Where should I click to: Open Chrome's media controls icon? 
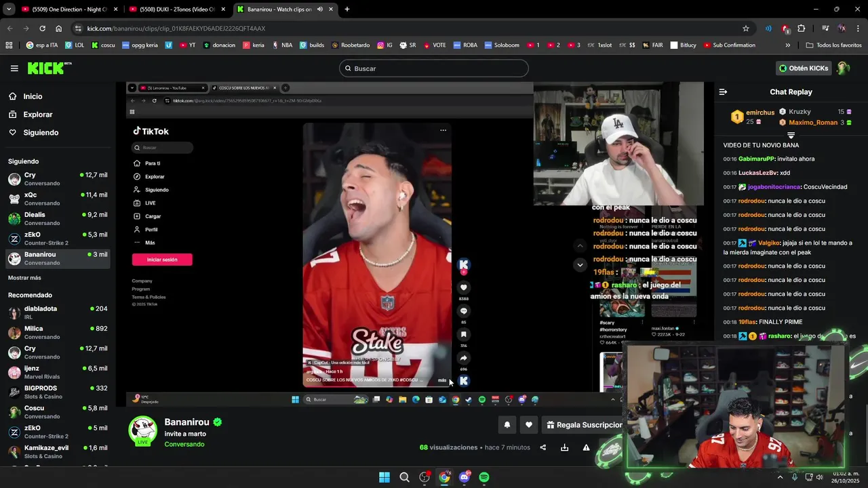tap(825, 28)
